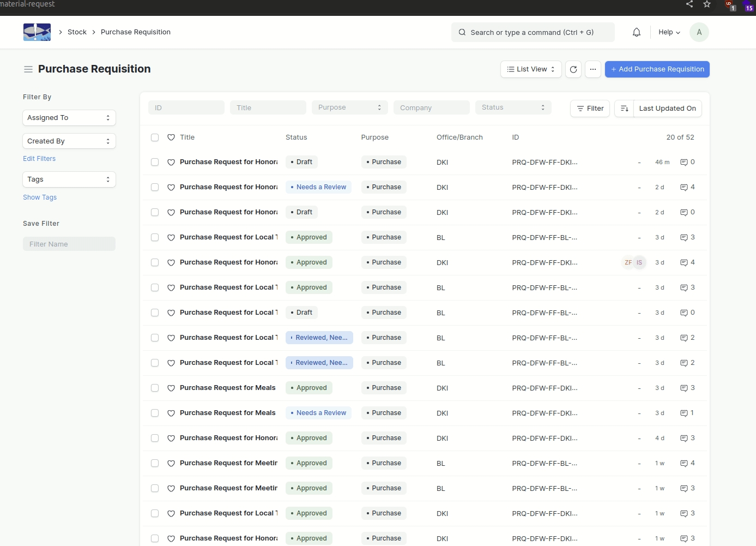Click Add Purchase Requisition button
The width and height of the screenshot is (756, 546).
pos(657,69)
